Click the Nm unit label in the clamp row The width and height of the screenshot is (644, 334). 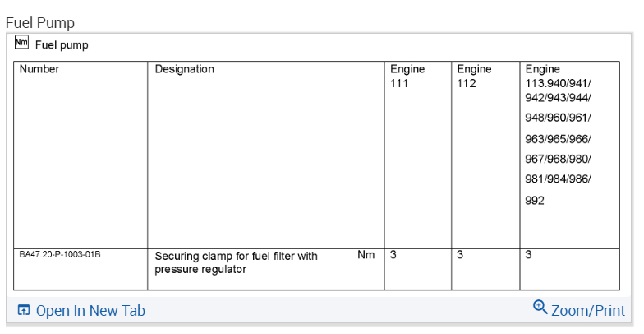coord(366,255)
